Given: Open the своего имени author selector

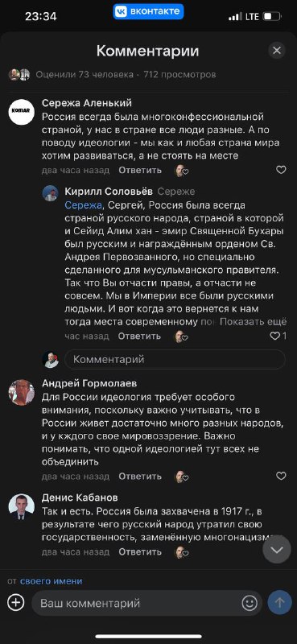Looking at the screenshot, I should [51, 581].
